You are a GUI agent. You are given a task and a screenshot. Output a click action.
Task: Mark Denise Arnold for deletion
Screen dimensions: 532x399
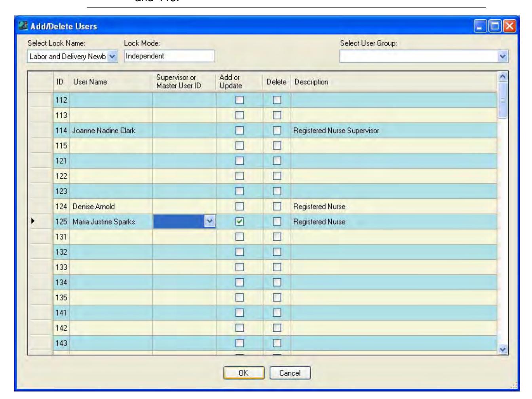[x=277, y=206]
